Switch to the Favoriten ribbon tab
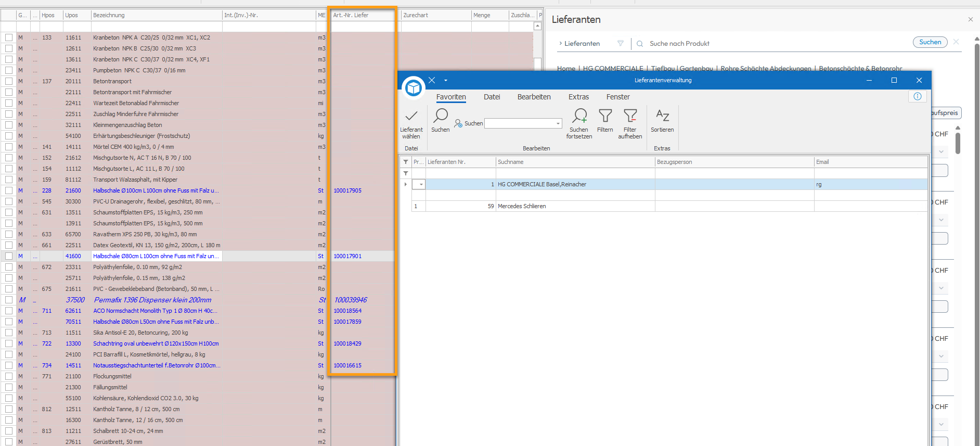 [451, 97]
